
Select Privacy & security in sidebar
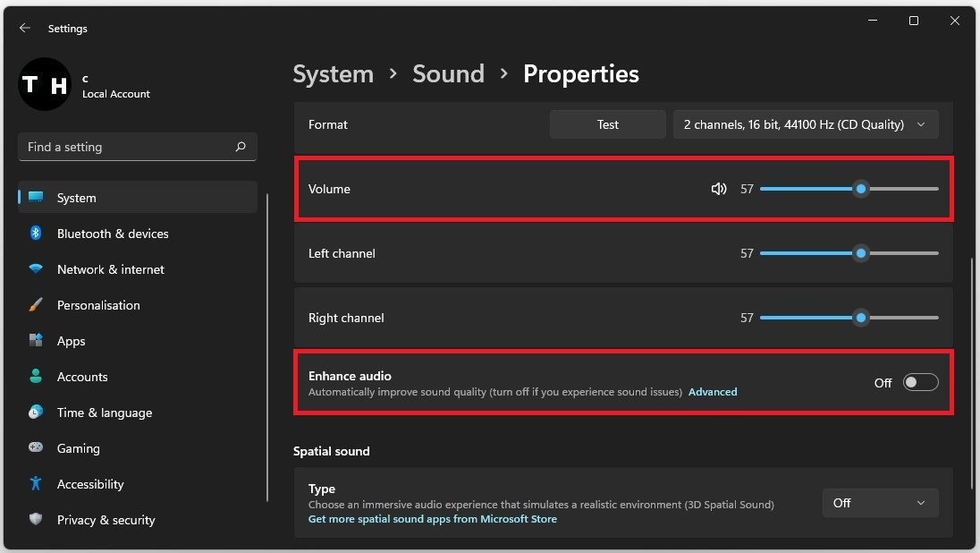point(106,520)
